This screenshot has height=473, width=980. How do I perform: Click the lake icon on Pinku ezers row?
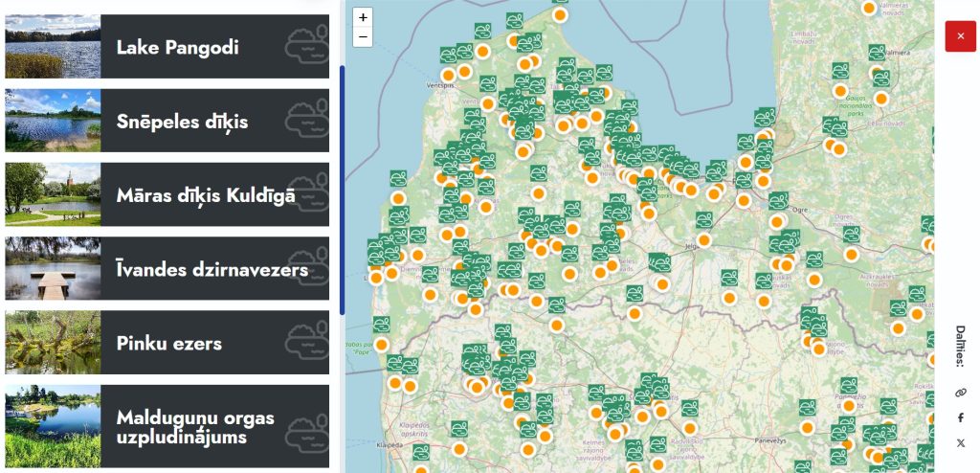[x=306, y=342]
